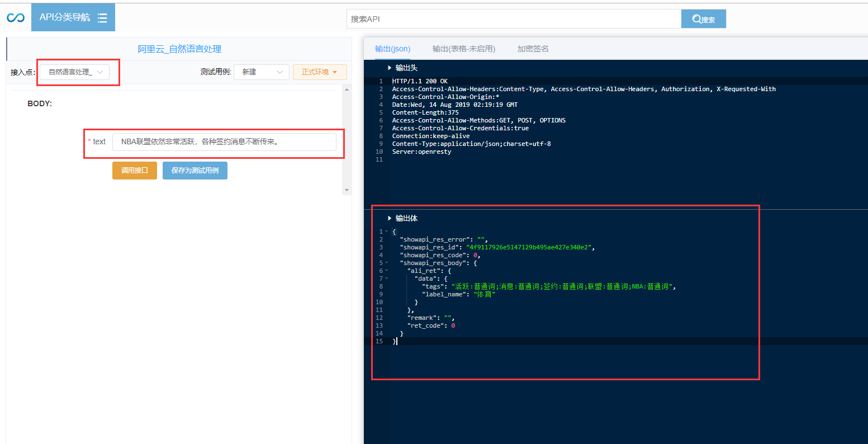This screenshot has width=868, height=444.
Task: Fold data object at line 7 arrow
Action: point(386,278)
